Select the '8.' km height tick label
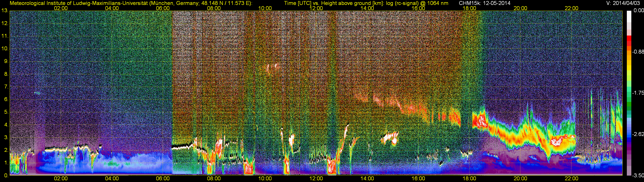 tap(6, 74)
